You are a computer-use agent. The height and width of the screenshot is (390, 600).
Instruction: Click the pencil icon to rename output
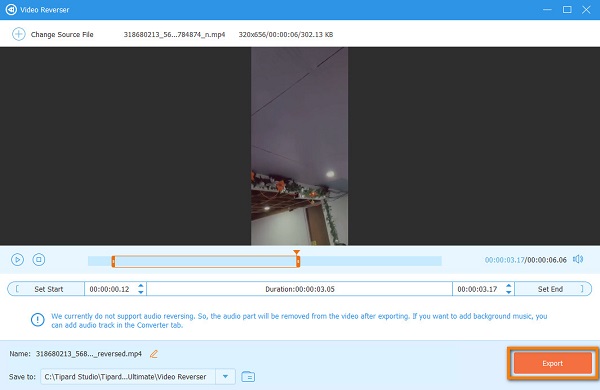(x=154, y=354)
